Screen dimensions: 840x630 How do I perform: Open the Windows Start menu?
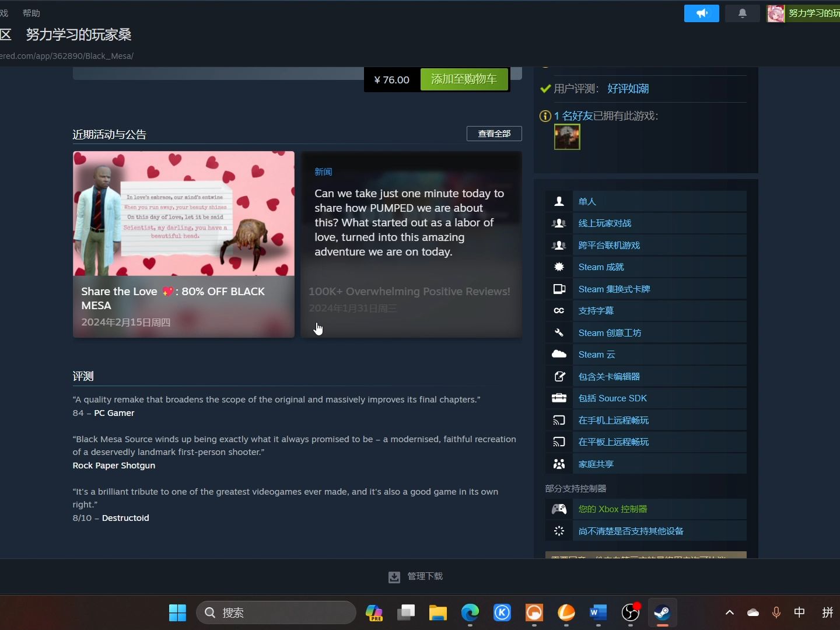[177, 612]
